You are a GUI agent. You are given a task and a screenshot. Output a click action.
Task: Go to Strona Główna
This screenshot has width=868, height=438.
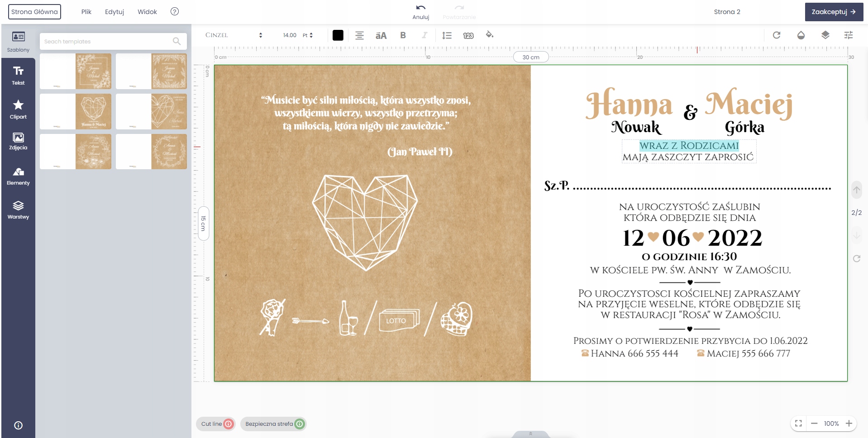(x=34, y=12)
